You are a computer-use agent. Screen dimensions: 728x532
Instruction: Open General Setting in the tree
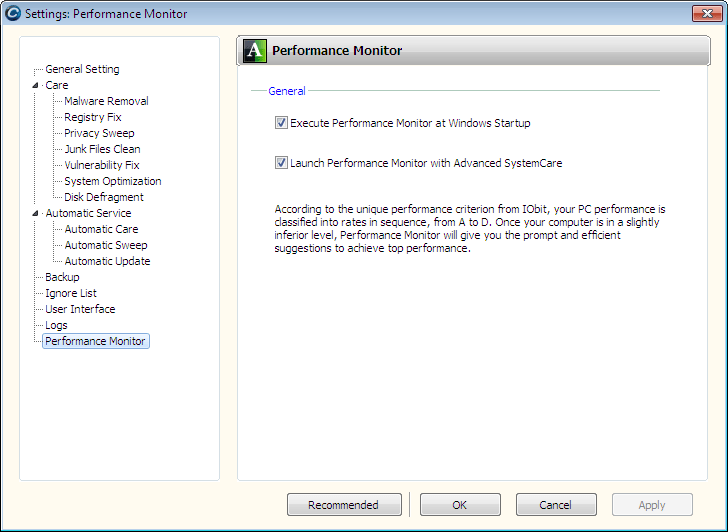click(82, 69)
